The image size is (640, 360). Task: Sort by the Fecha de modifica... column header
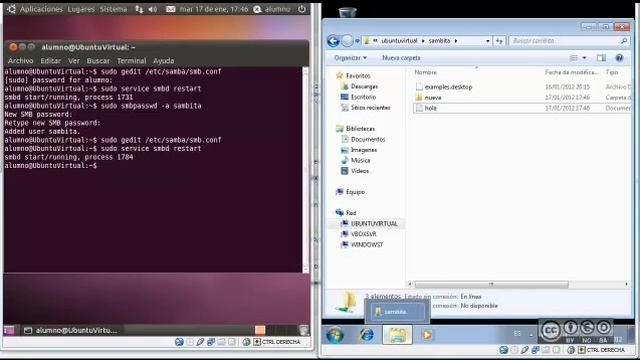click(x=571, y=72)
